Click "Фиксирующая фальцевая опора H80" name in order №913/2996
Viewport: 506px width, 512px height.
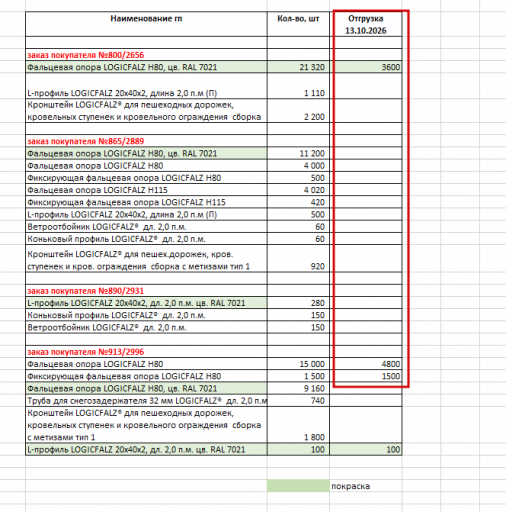[146, 376]
